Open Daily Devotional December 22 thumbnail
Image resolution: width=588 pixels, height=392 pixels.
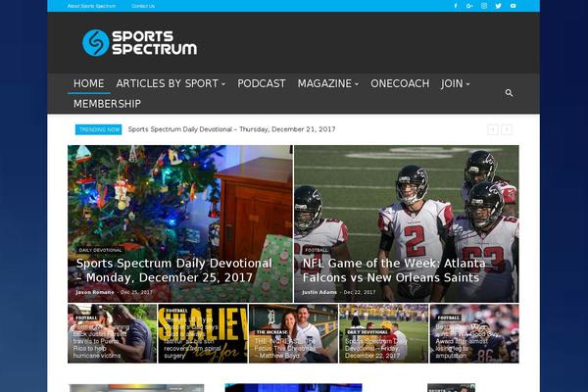pyautogui.click(x=383, y=333)
